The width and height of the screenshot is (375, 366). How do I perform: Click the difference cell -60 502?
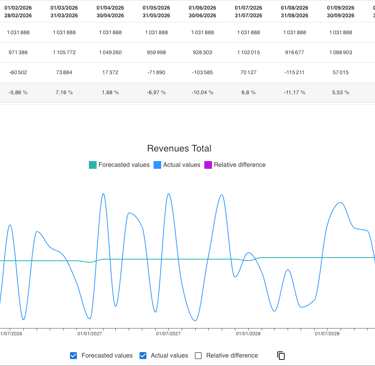18,72
